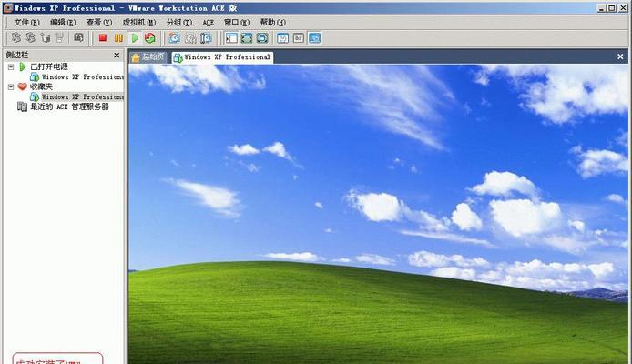Open the Snapshot Manager wrench icon

pos(206,38)
